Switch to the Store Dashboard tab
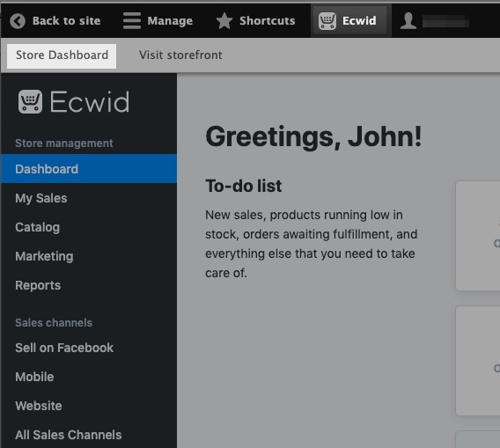 [x=62, y=55]
